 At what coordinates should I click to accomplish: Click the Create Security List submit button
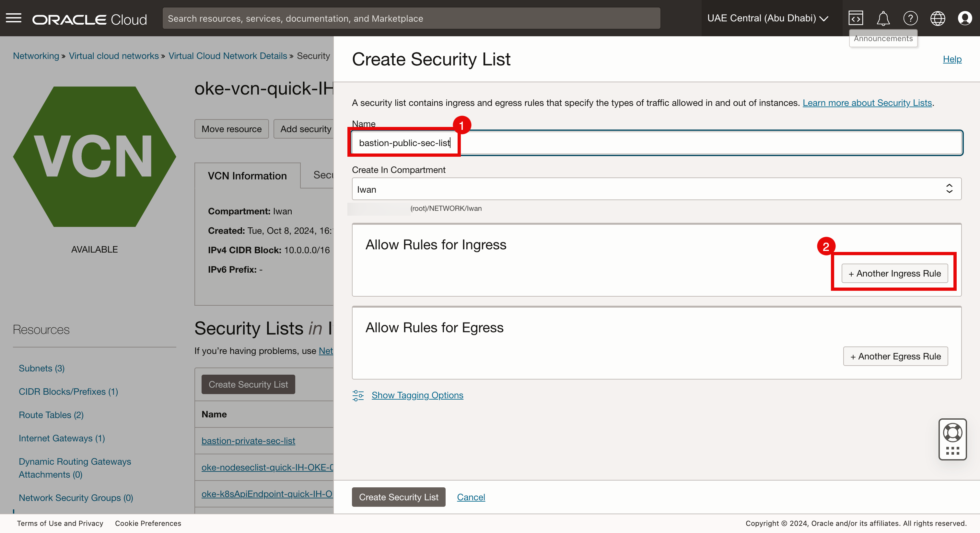(398, 497)
